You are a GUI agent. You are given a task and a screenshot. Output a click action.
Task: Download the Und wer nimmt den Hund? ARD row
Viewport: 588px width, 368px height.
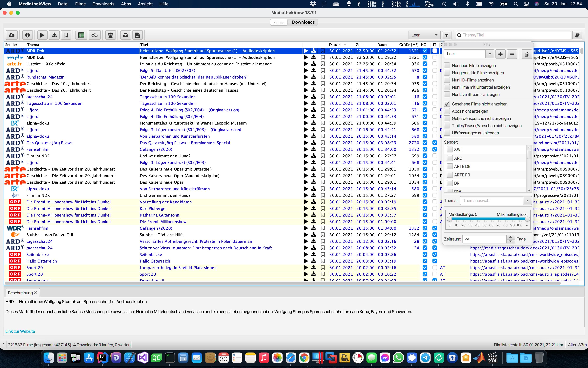[x=314, y=156]
